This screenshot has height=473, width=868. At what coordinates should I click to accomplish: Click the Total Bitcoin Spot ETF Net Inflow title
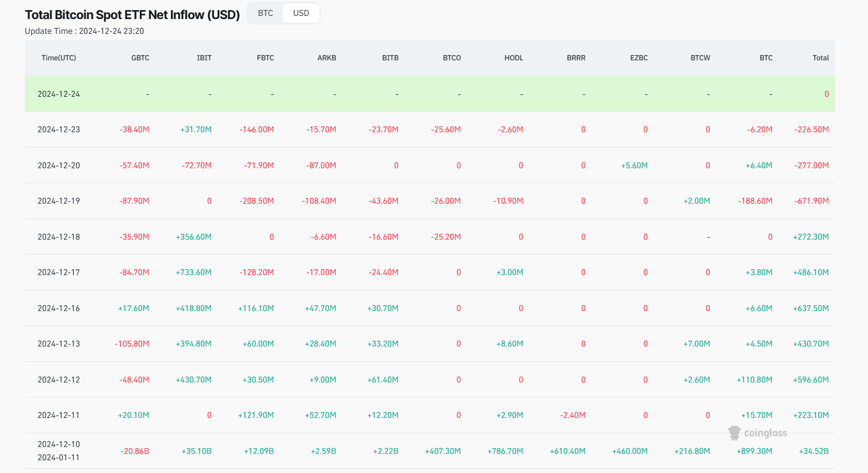pos(132,15)
